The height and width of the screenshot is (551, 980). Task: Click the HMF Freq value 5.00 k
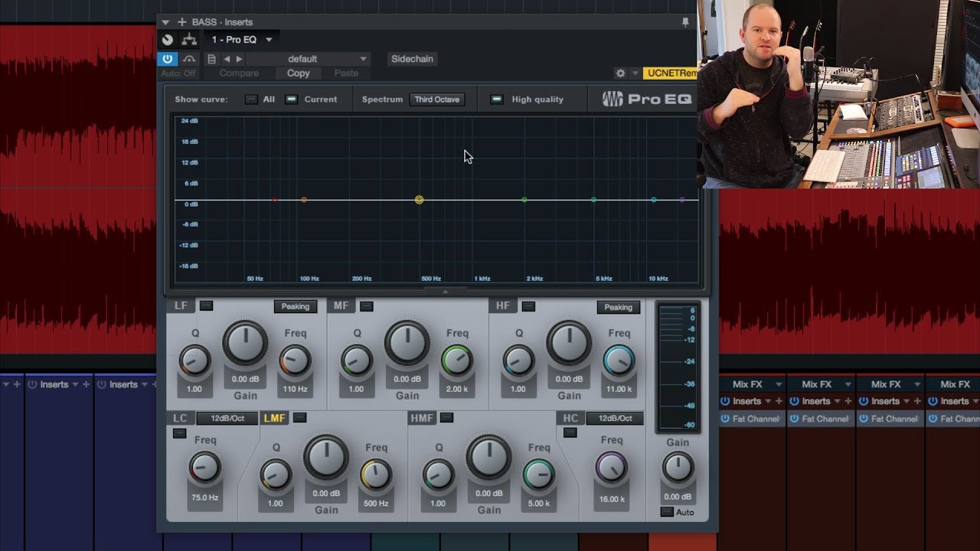click(538, 504)
